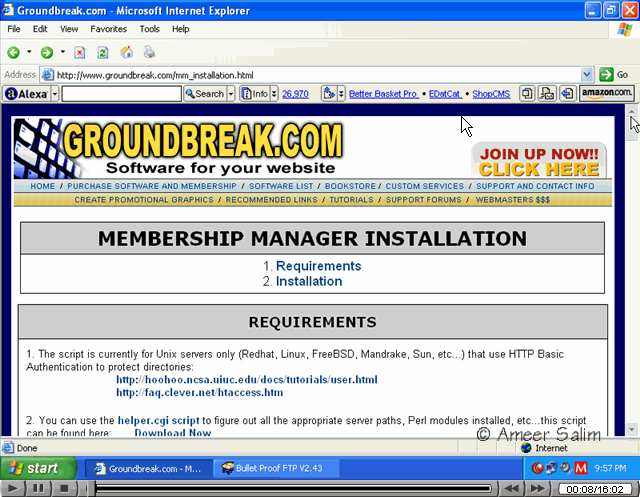
Task: Click the Alexa wayback arrow icon
Action: (567, 94)
